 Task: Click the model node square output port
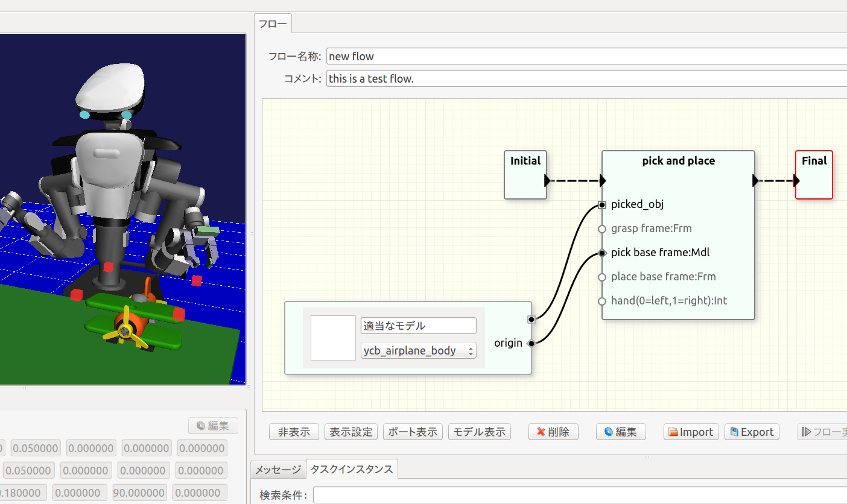click(x=531, y=320)
